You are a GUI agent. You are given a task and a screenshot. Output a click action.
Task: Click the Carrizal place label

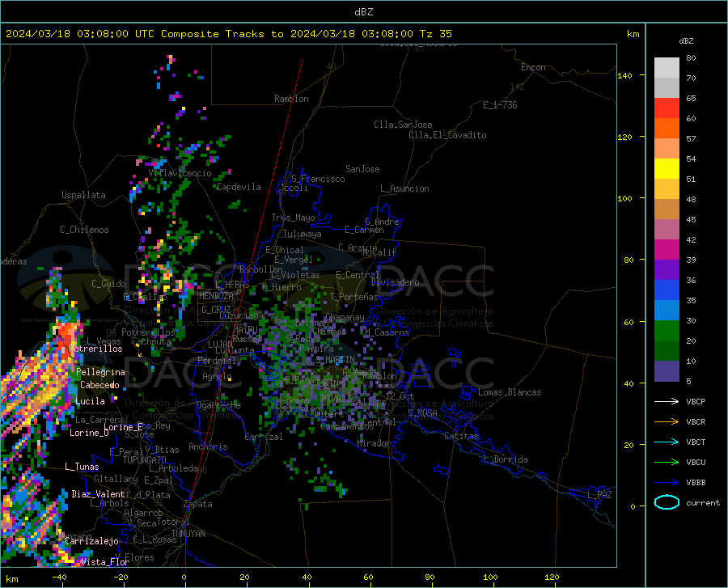click(263, 437)
